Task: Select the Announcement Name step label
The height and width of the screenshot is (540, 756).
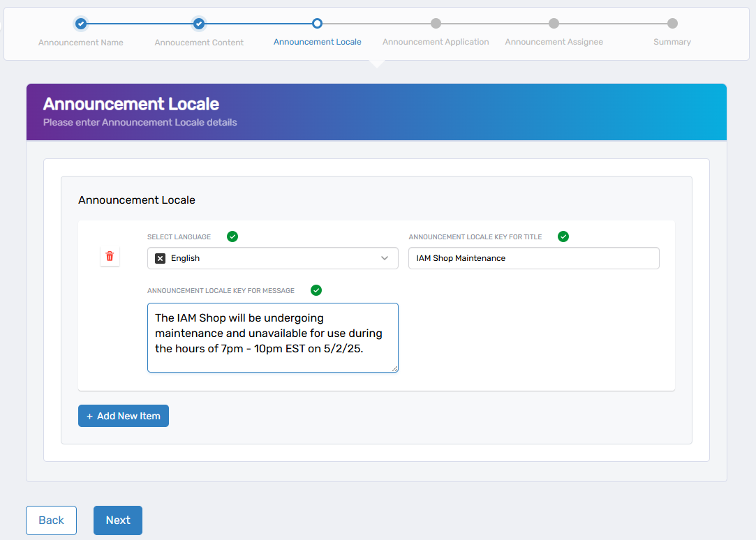Action: click(81, 43)
